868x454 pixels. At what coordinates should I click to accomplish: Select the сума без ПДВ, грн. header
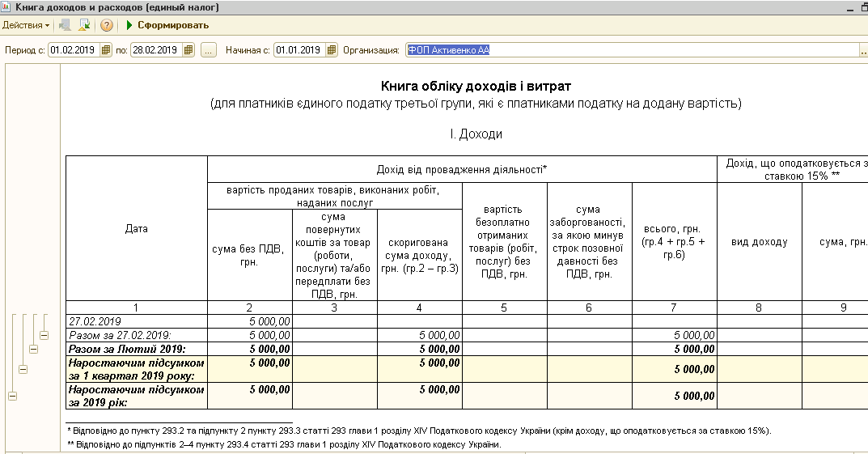click(250, 255)
